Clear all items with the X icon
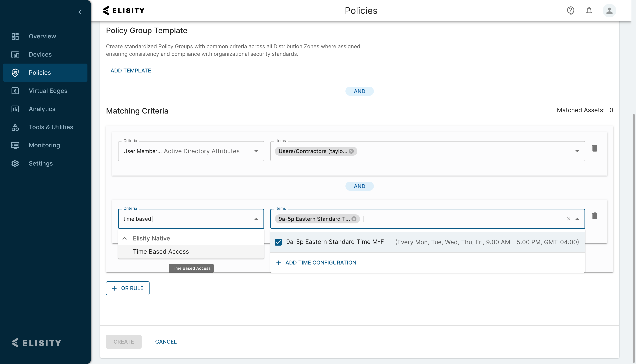This screenshot has width=636, height=364. coord(568,219)
